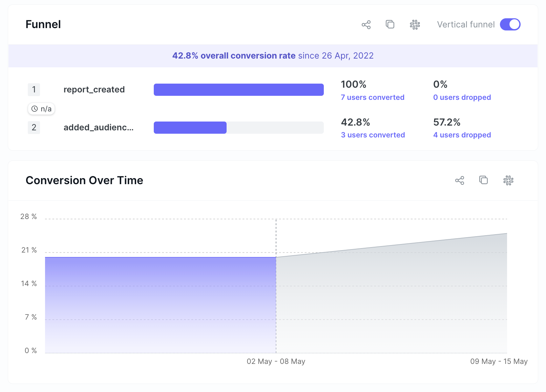Click step number 2 badge
This screenshot has height=392, width=546.
(x=34, y=128)
